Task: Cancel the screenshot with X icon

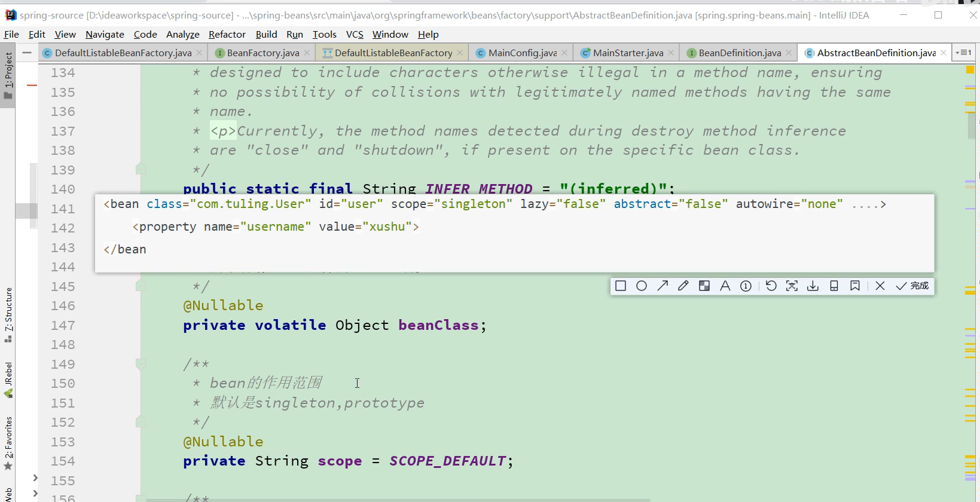Action: tap(880, 286)
